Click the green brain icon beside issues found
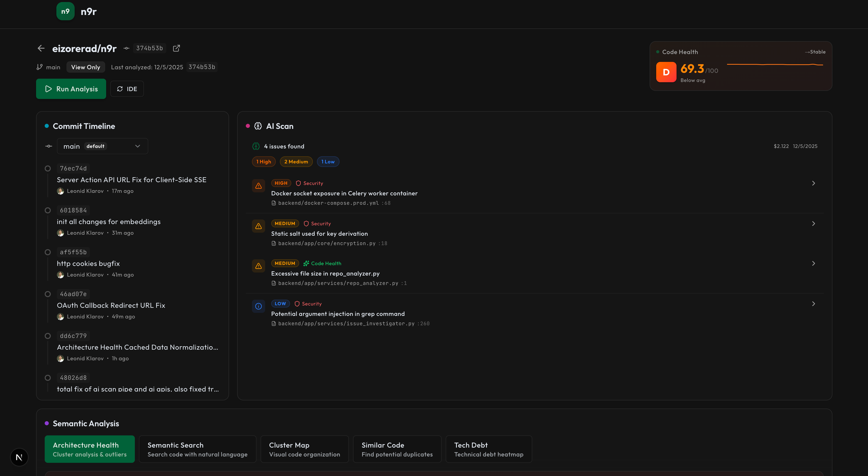 point(256,146)
